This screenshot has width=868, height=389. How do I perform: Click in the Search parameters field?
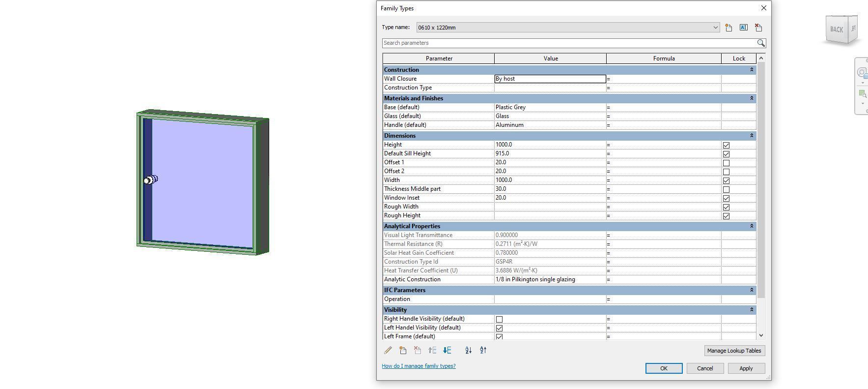pos(569,43)
